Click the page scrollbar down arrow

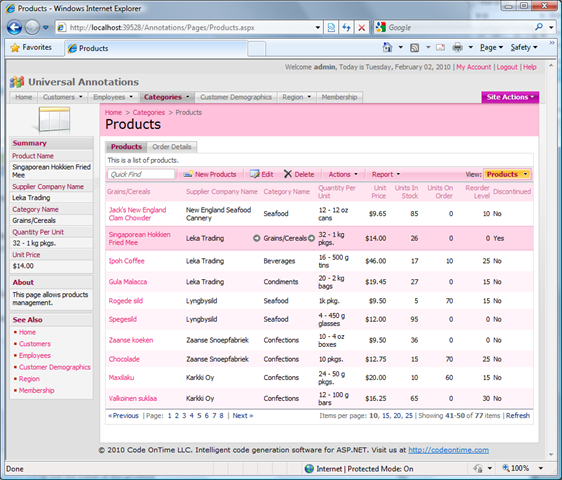551,455
